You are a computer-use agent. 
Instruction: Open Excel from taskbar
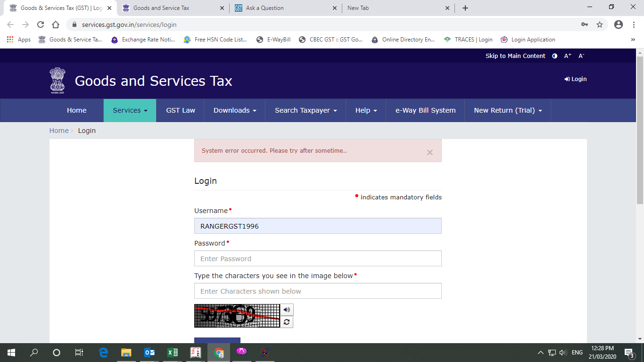pyautogui.click(x=172, y=353)
